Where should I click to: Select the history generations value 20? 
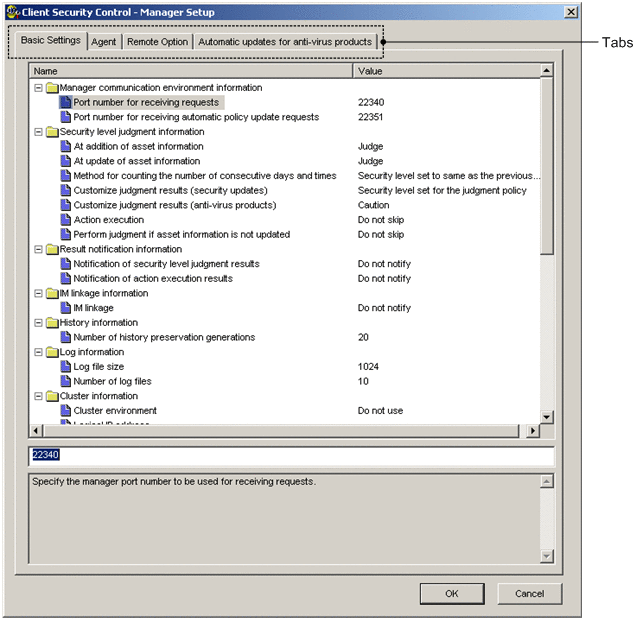(363, 337)
